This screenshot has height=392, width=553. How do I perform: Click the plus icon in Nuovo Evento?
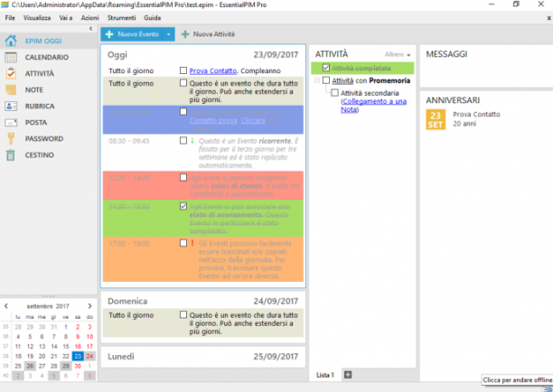coord(109,34)
